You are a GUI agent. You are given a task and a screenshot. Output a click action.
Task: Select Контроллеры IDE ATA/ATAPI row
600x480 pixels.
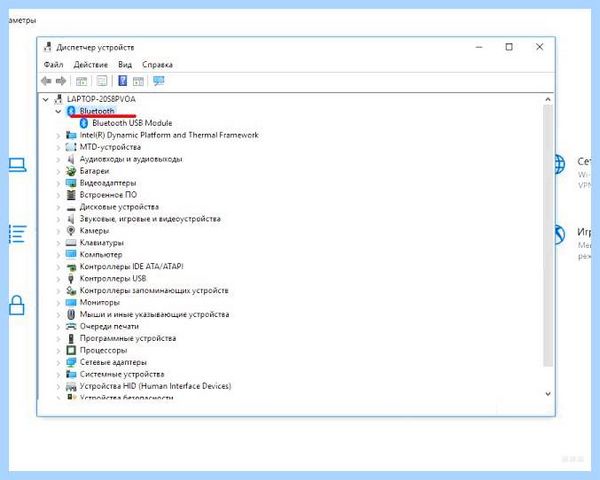132,267
